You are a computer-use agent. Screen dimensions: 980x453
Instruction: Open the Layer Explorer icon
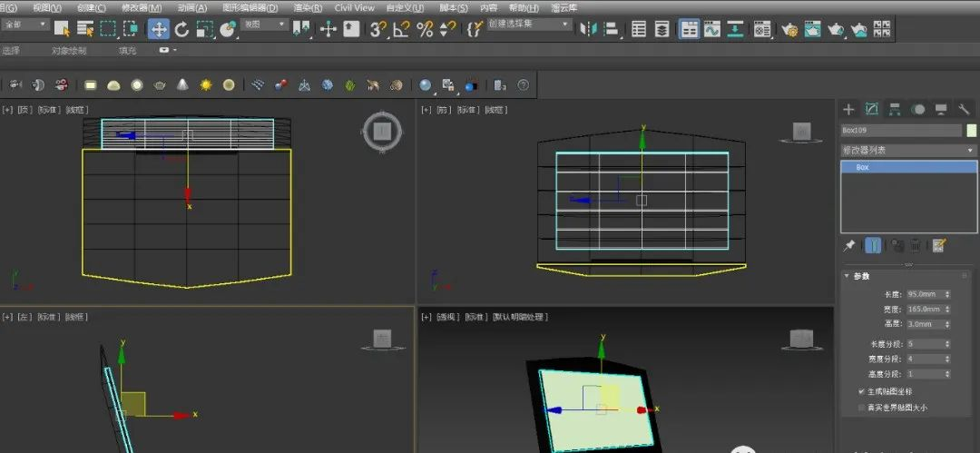[661, 29]
